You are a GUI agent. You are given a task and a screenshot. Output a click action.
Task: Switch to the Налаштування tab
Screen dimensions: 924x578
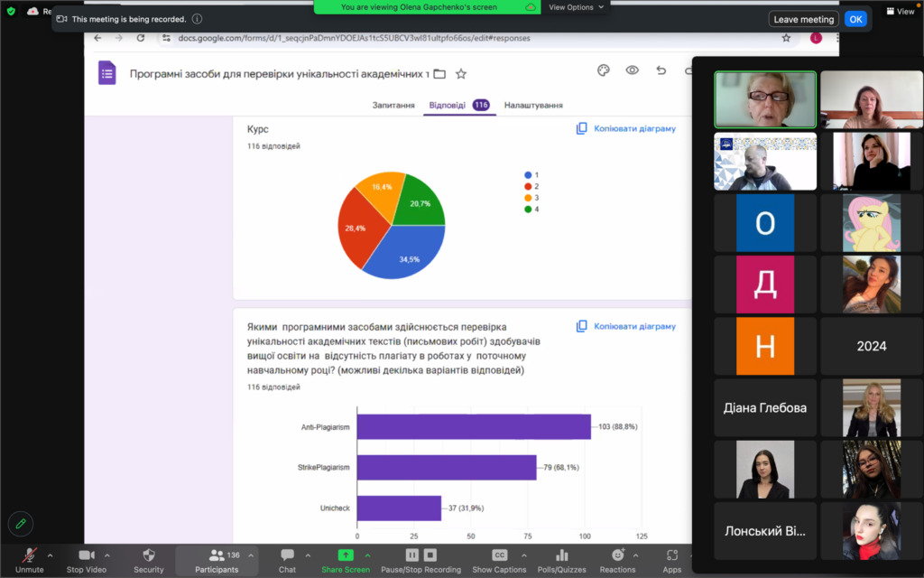pos(533,106)
